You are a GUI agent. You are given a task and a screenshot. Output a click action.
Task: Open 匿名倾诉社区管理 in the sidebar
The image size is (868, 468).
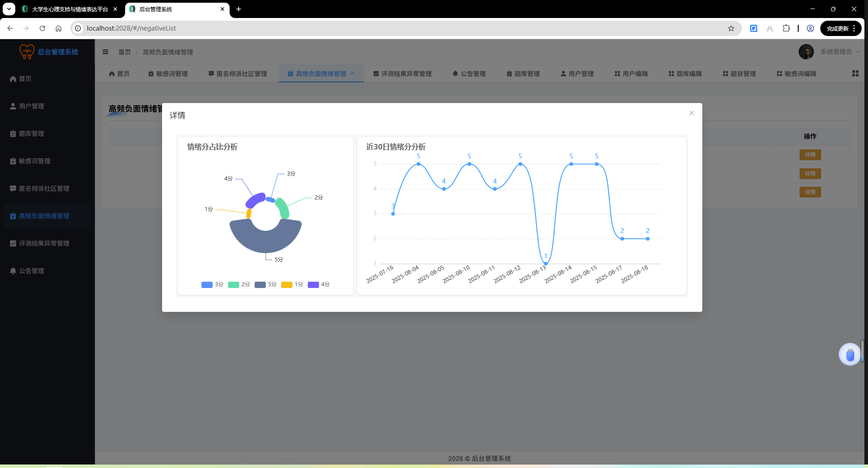[x=47, y=189]
